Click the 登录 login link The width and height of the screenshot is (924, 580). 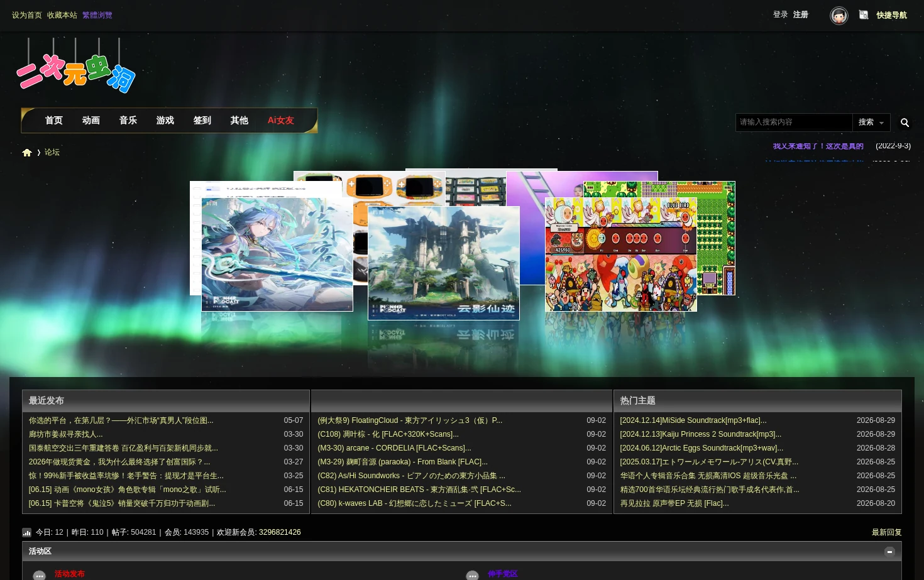(x=781, y=14)
